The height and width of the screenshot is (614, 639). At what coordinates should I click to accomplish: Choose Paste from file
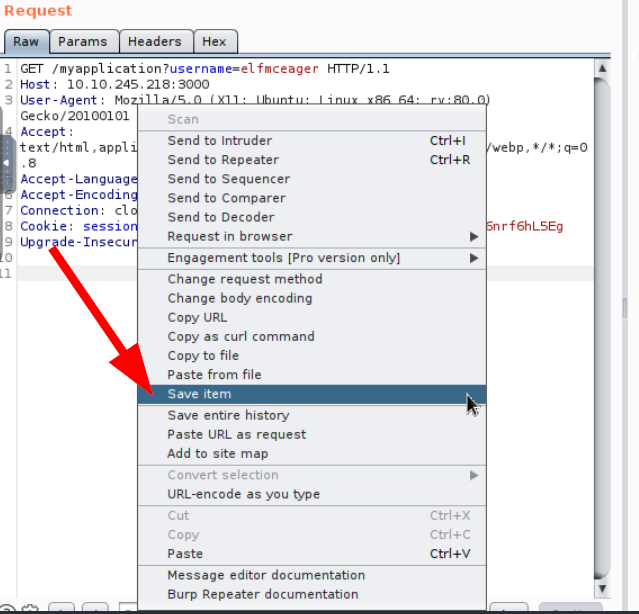214,375
